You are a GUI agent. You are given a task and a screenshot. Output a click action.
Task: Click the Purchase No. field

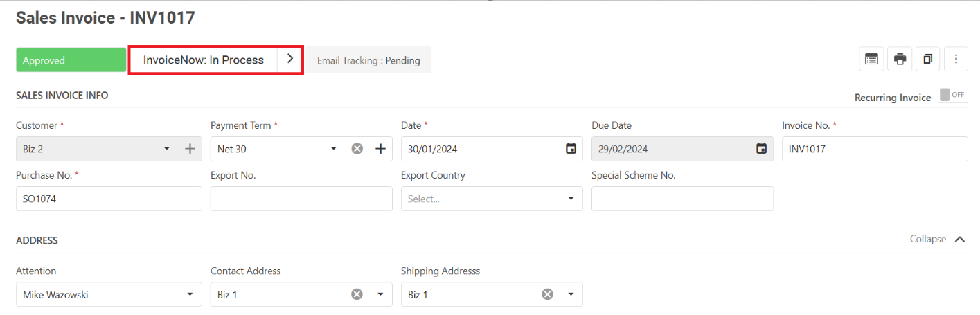(109, 199)
